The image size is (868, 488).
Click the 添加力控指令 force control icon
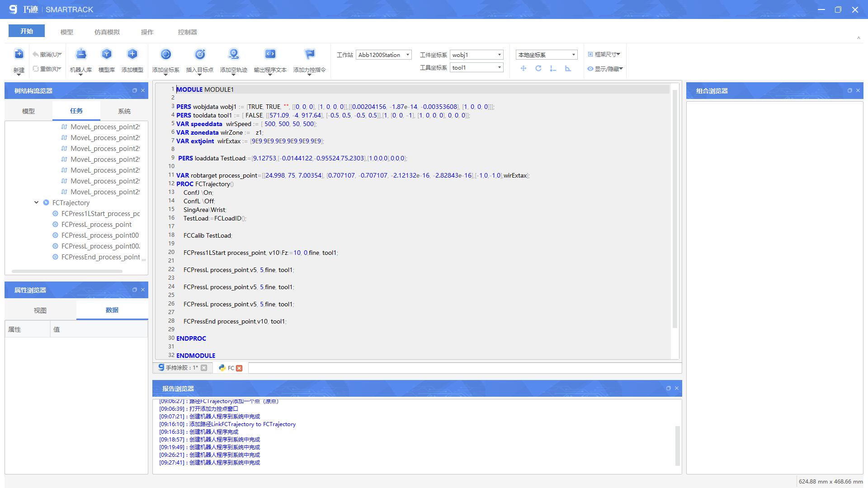point(310,55)
